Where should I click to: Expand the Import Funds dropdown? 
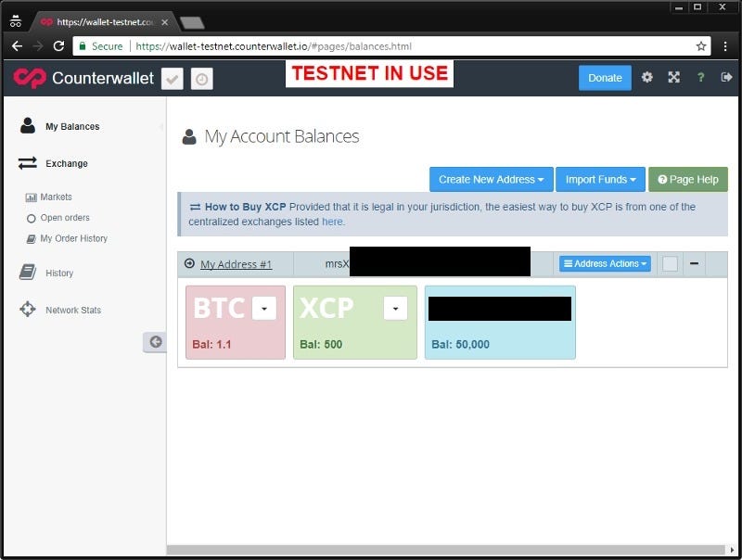[600, 179]
